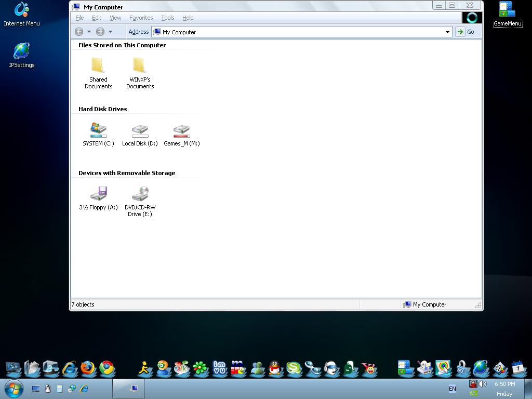Click the red tray icon beside speaker
This screenshot has width=532, height=399.
[473, 384]
